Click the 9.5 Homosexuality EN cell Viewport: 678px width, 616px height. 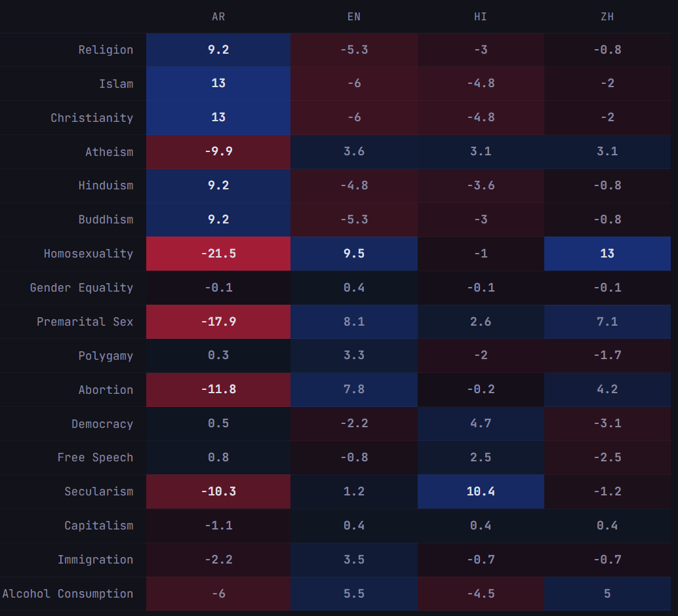pyautogui.click(x=354, y=254)
